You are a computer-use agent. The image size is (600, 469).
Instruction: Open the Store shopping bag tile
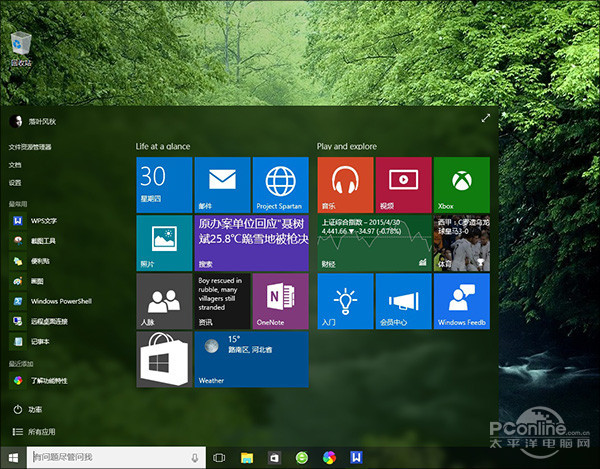[164, 360]
